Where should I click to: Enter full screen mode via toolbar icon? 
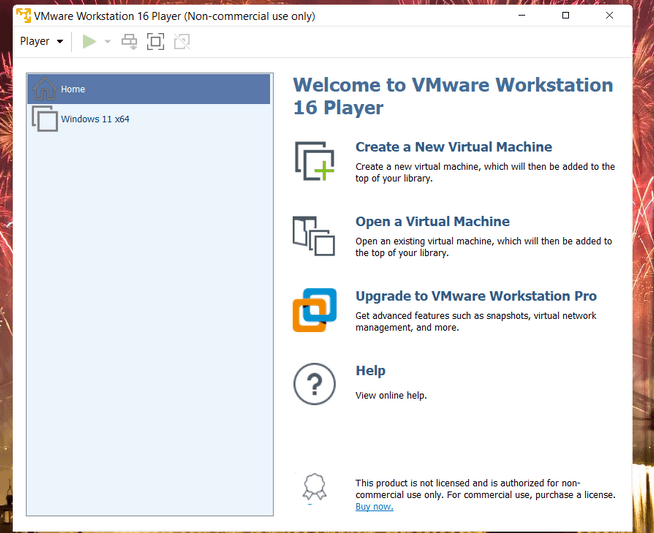(x=156, y=41)
